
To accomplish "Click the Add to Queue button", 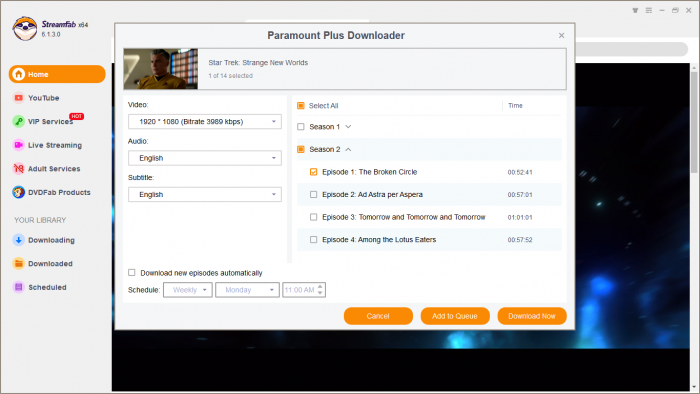I will pyautogui.click(x=455, y=316).
